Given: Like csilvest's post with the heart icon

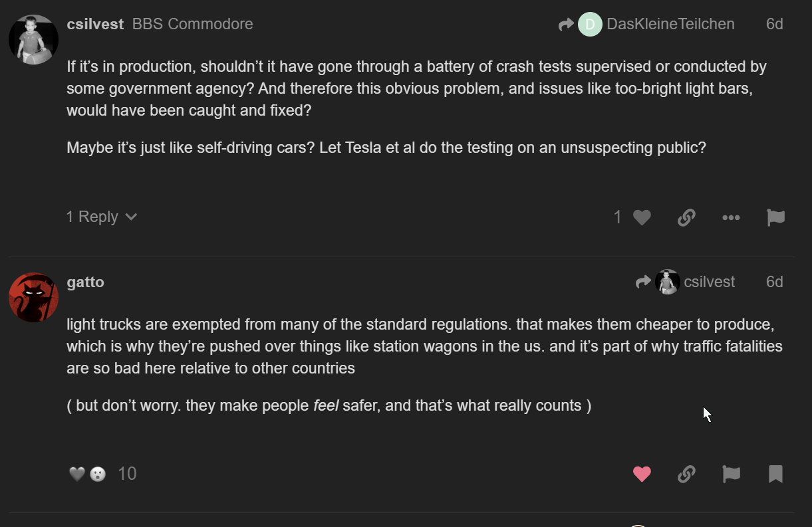Looking at the screenshot, I should (x=642, y=217).
